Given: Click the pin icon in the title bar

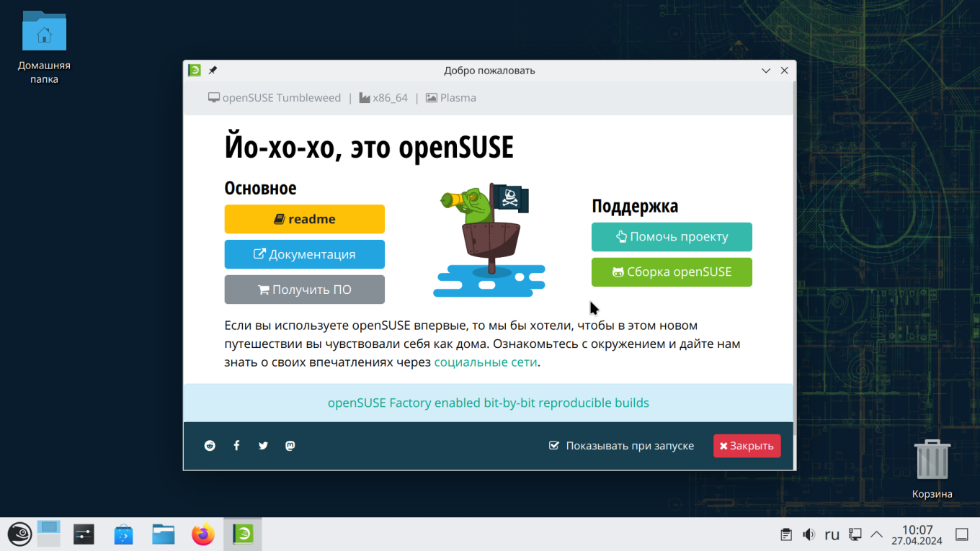Looking at the screenshot, I should point(213,71).
